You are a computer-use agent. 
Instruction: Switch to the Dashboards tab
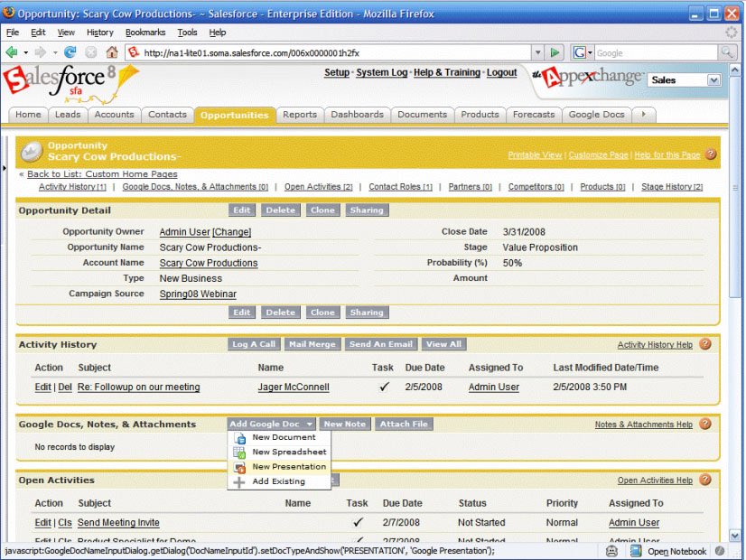point(358,115)
